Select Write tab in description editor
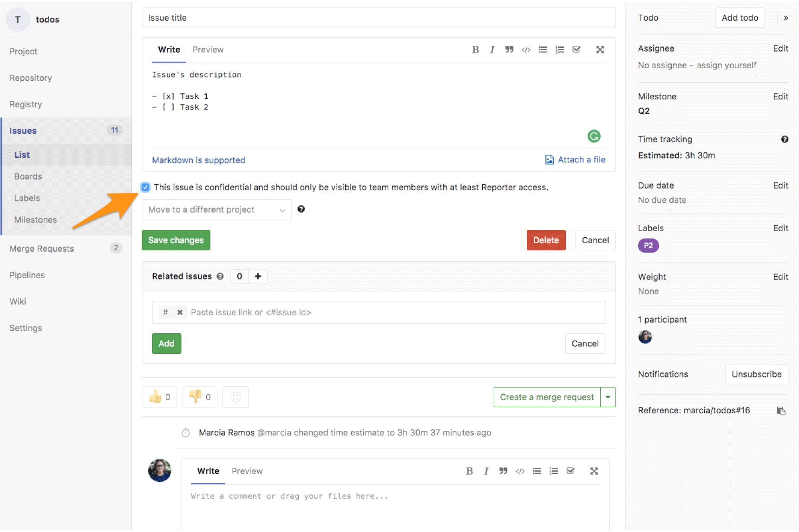The image size is (799, 532). pyautogui.click(x=169, y=50)
